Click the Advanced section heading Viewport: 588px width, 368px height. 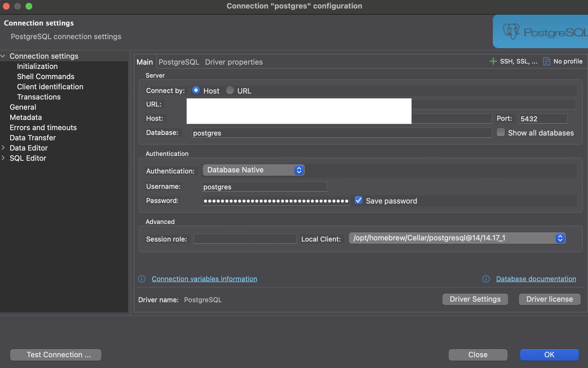[x=160, y=222]
